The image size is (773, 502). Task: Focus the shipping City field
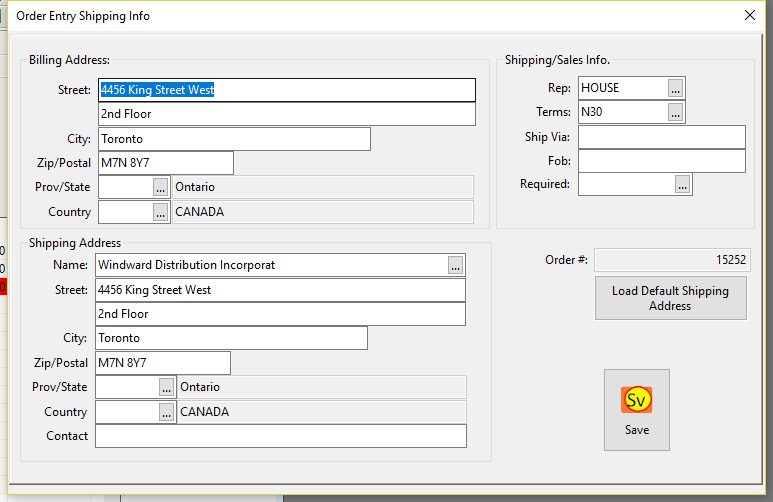tap(231, 338)
